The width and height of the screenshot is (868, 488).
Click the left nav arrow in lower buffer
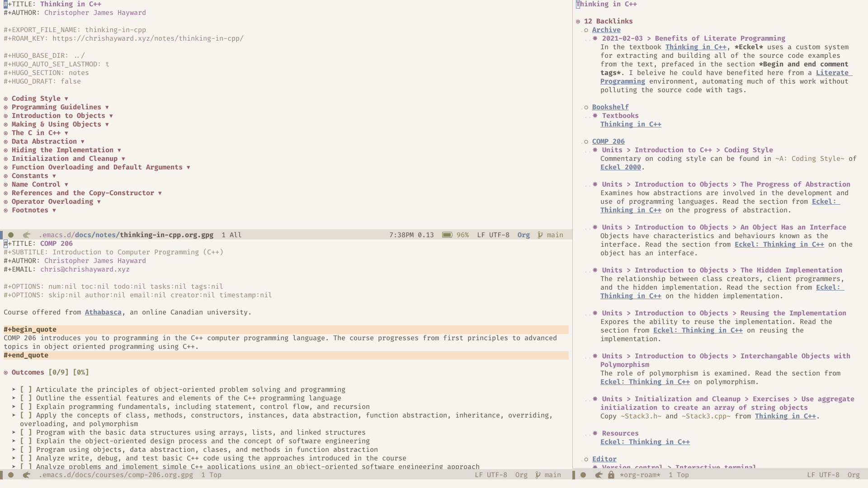pyautogui.click(x=26, y=475)
